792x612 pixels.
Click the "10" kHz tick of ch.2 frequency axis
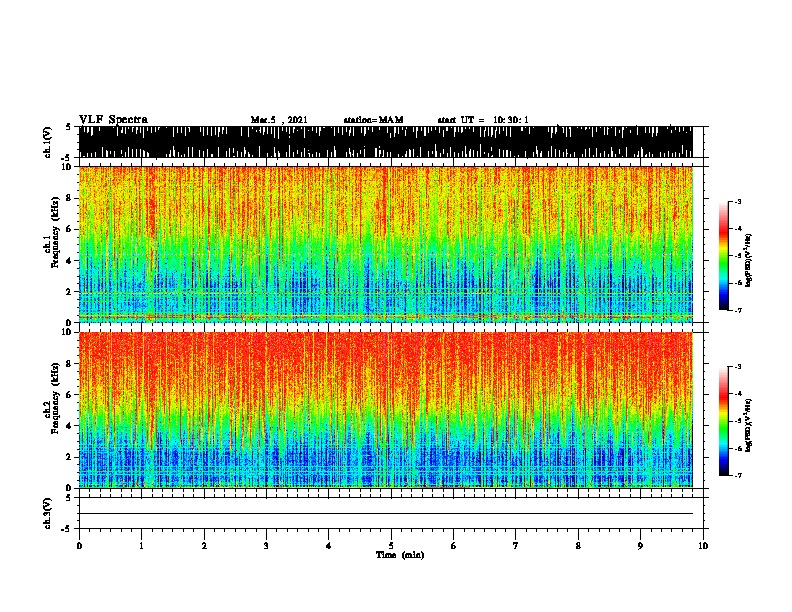(x=69, y=332)
